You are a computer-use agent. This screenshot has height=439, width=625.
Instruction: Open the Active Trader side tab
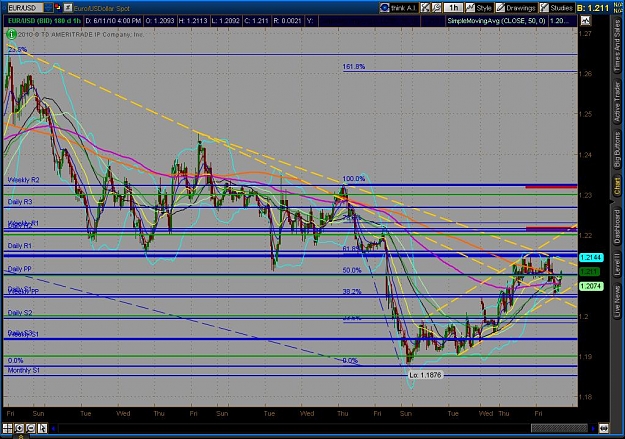617,101
